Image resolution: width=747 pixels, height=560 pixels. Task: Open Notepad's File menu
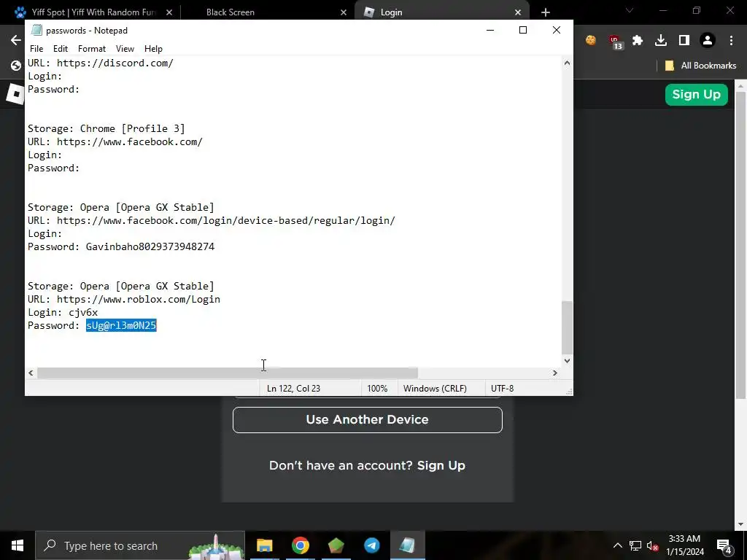coord(36,49)
